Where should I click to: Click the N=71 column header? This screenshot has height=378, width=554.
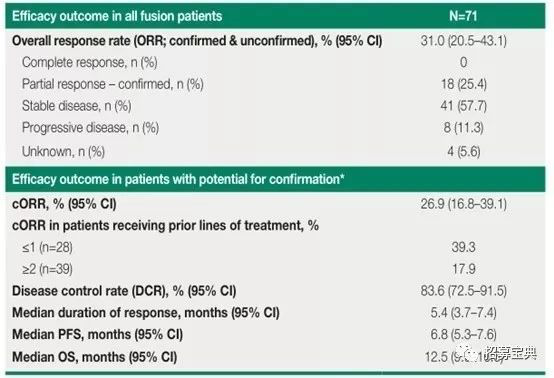pyautogui.click(x=463, y=16)
